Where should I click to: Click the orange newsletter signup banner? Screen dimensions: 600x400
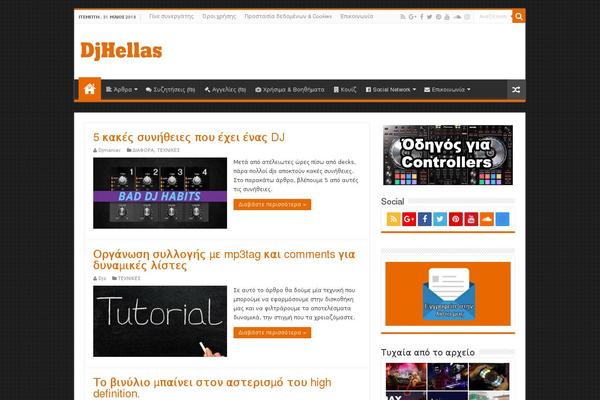(448, 294)
